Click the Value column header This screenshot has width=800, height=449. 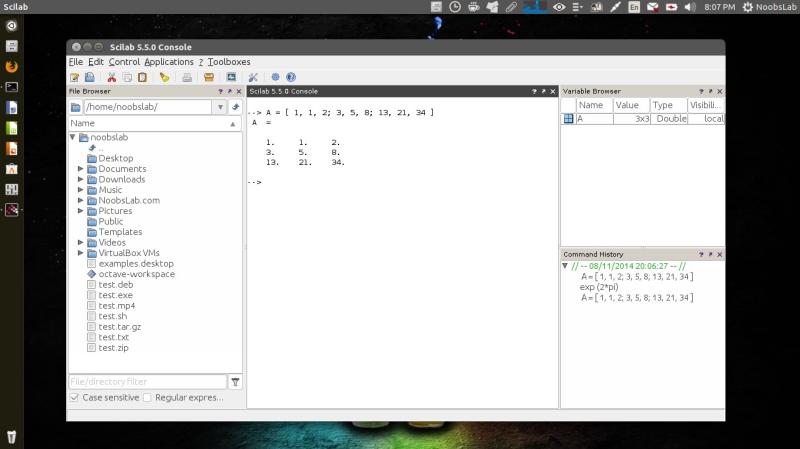coord(631,105)
